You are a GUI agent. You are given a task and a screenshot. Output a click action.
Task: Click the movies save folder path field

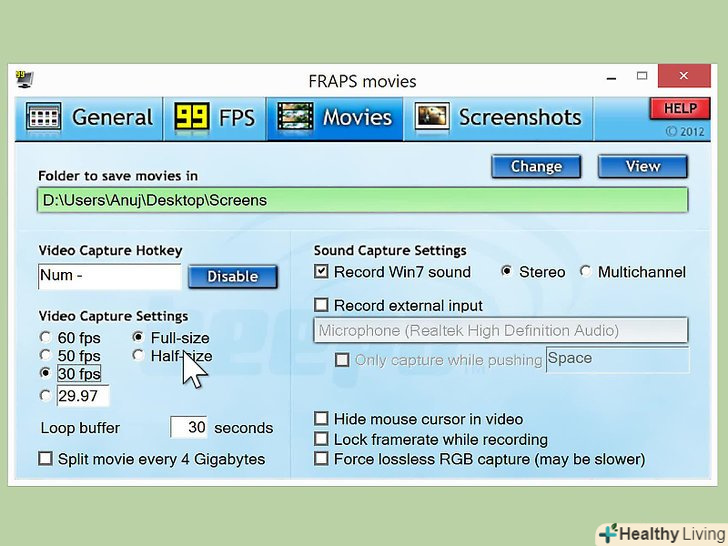363,200
